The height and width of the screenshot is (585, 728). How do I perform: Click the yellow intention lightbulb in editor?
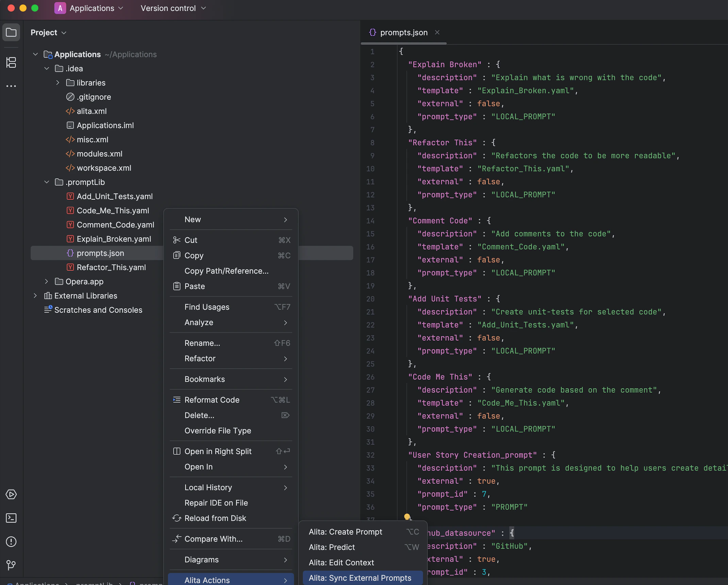tap(407, 517)
